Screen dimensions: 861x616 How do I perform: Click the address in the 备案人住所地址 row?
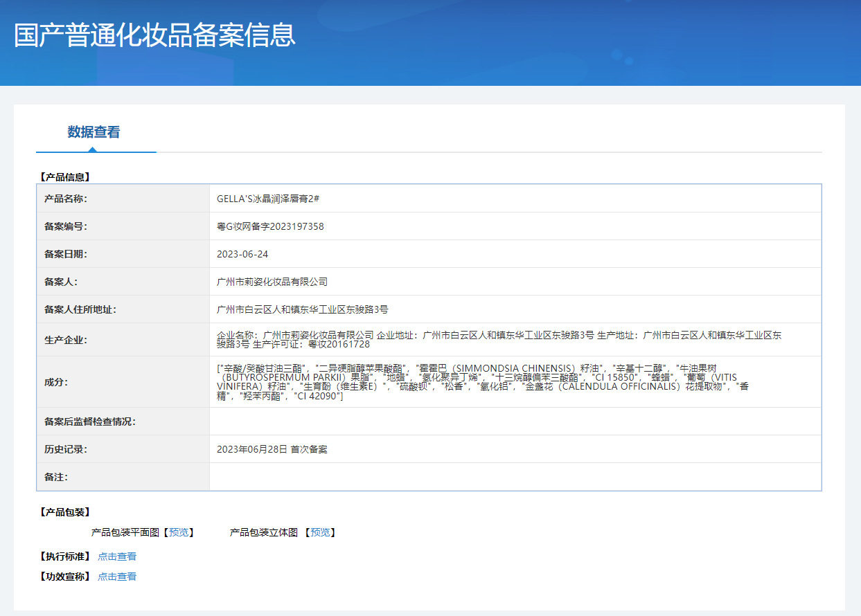[303, 309]
